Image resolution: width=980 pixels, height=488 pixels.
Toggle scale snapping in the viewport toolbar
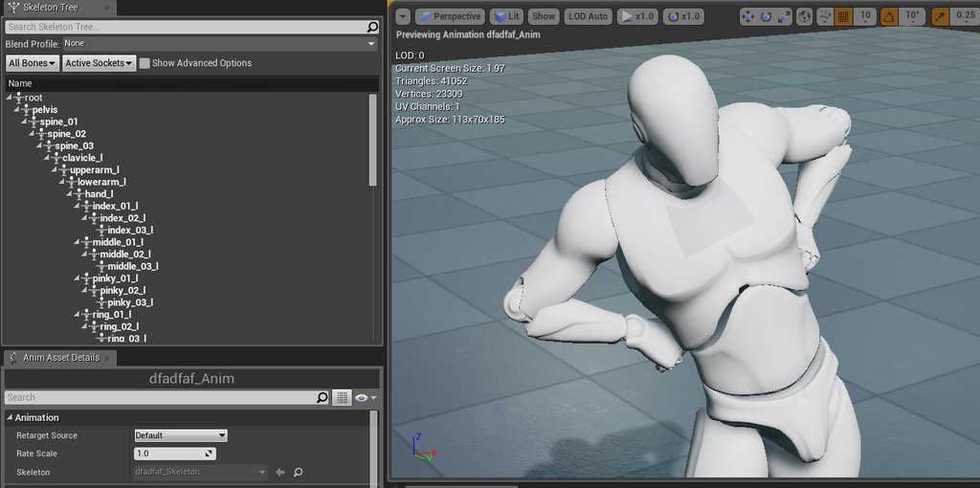939,17
